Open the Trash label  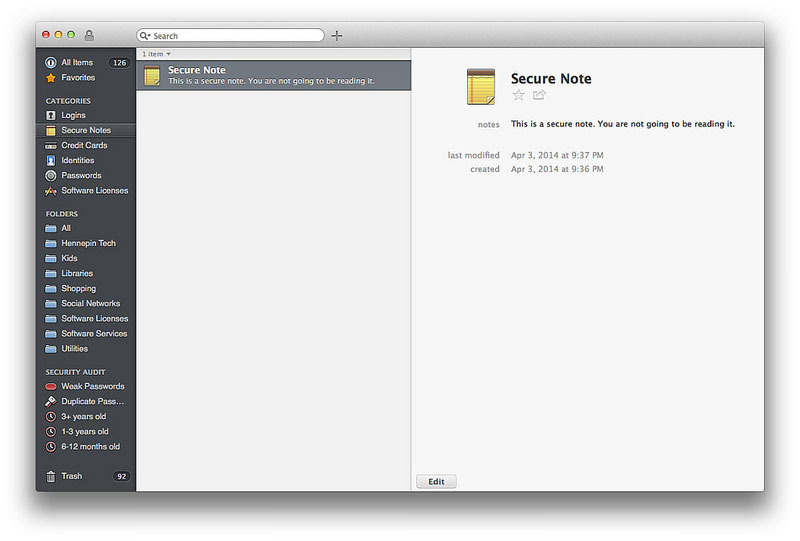click(71, 476)
